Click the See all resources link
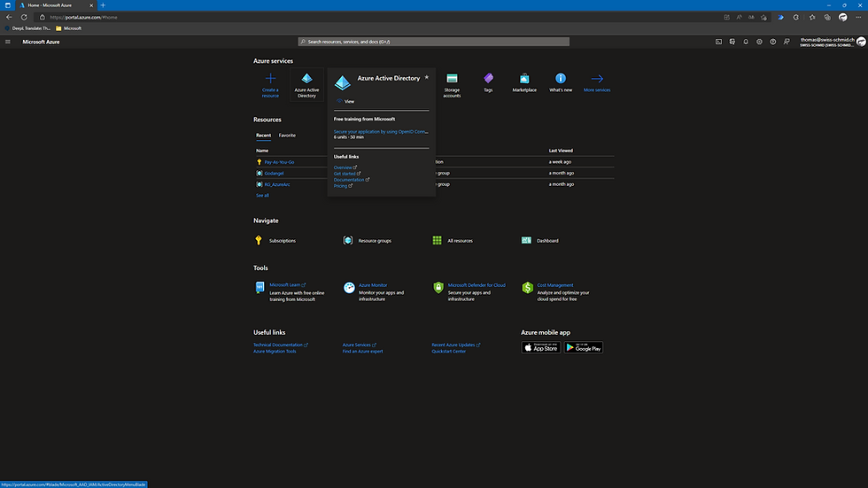Screen dimensions: 868x488 [262, 196]
